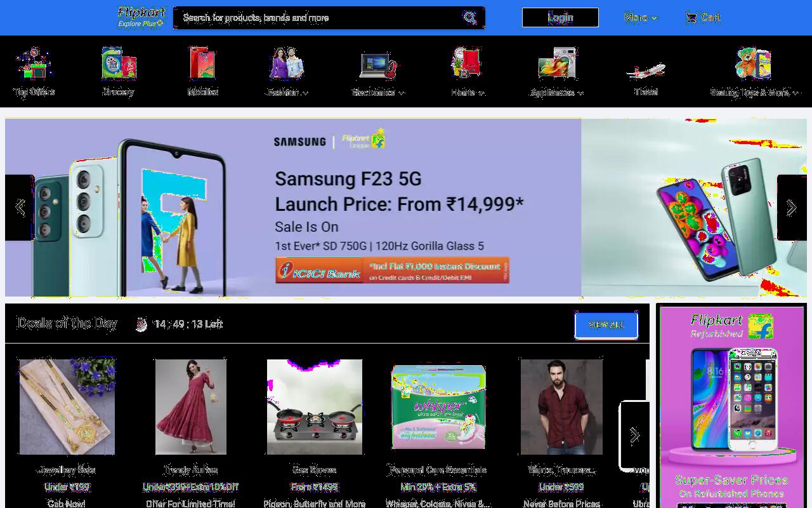Screen dimensions: 812x508
Task: Expand the Electronics menu arrow
Action: [x=401, y=93]
